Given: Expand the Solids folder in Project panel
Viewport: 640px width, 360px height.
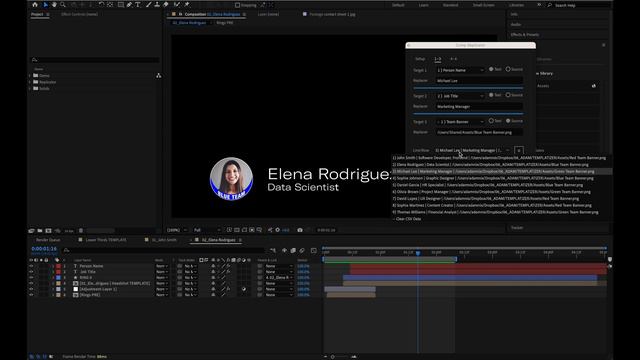Looking at the screenshot, I should tap(30, 89).
